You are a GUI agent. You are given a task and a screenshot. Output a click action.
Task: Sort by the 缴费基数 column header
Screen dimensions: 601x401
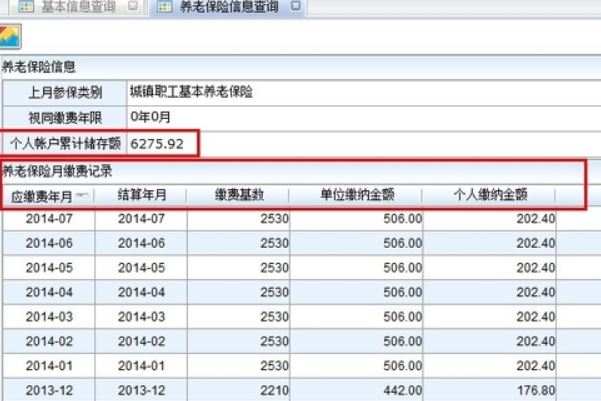[239, 195]
